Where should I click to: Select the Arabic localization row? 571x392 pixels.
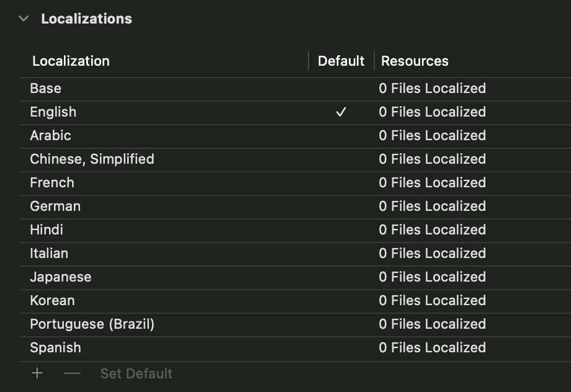pyautogui.click(x=51, y=135)
